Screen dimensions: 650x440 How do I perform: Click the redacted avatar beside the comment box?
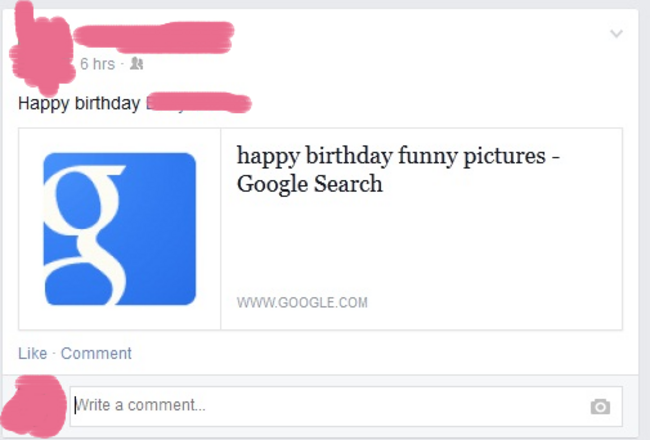(x=34, y=406)
